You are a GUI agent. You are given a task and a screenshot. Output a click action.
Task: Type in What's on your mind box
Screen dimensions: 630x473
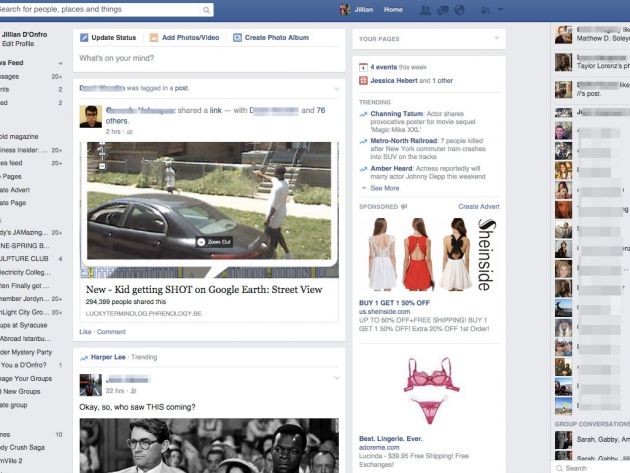point(209,58)
